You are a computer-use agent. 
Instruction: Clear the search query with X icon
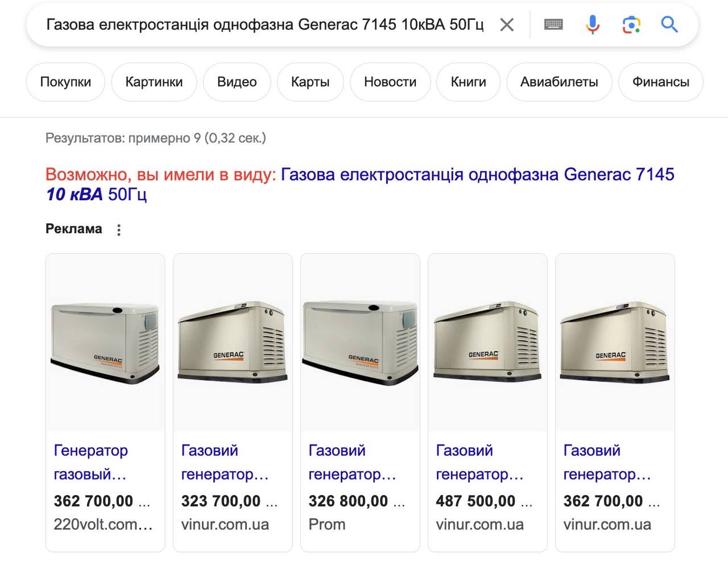click(507, 24)
